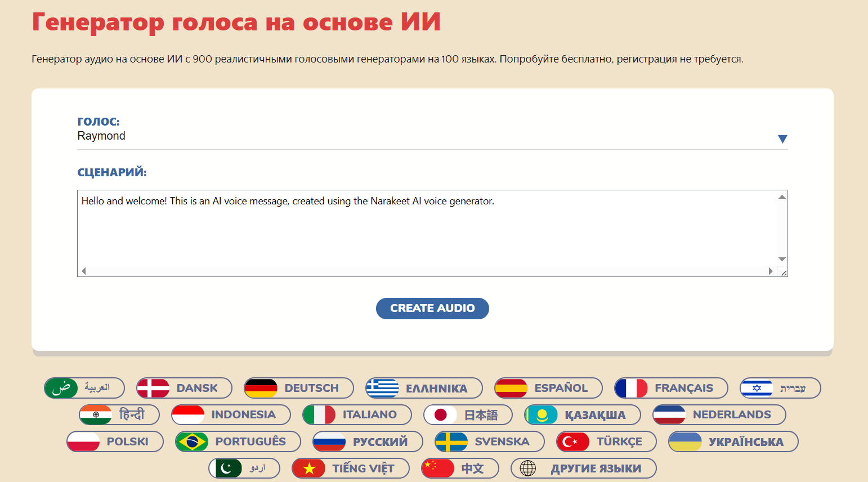
Task: Switch language to Español
Action: pyautogui.click(x=548, y=388)
